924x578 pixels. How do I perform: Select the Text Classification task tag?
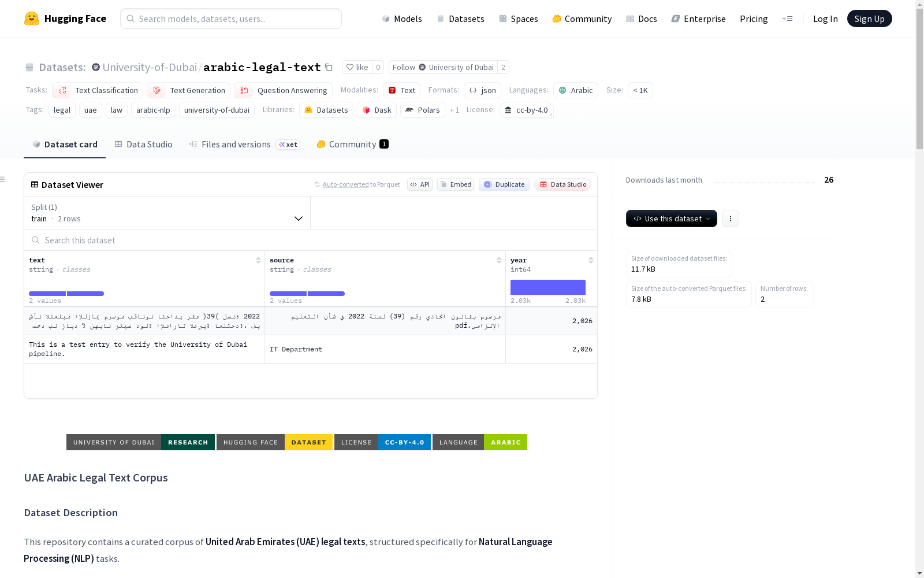click(98, 90)
